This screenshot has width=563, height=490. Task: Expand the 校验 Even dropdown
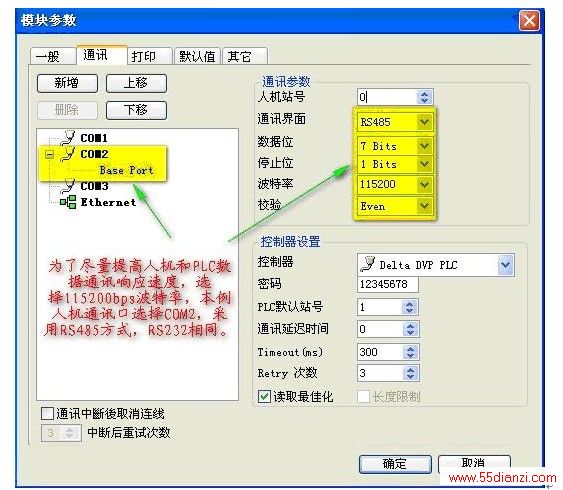[x=424, y=206]
